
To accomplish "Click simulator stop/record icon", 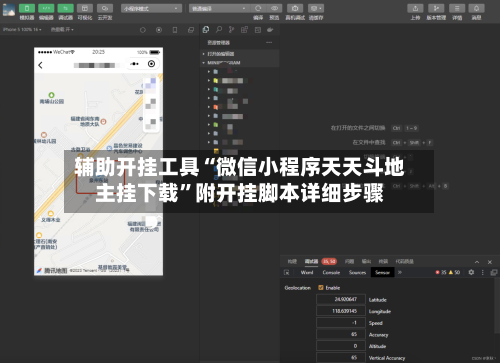I will click(x=159, y=30).
